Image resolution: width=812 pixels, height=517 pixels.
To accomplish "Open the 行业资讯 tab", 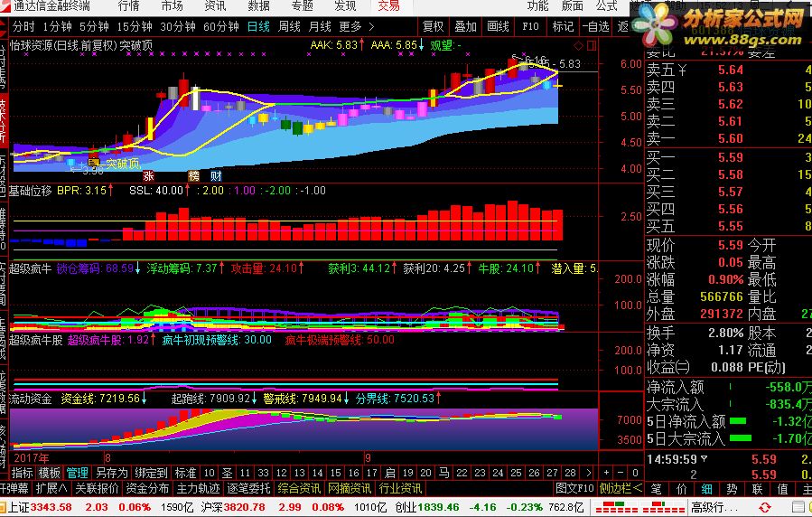I will point(400,488).
